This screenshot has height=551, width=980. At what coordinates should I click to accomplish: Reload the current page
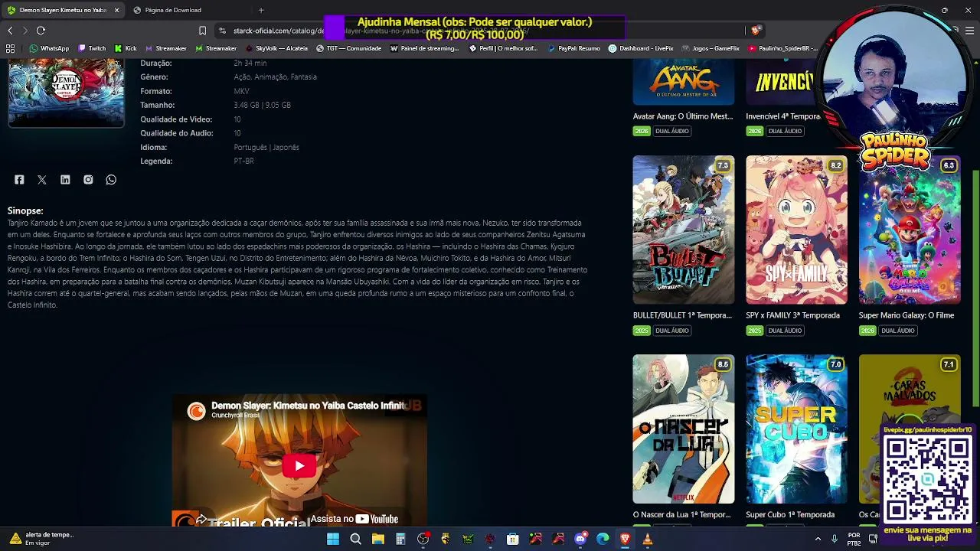coord(41,31)
